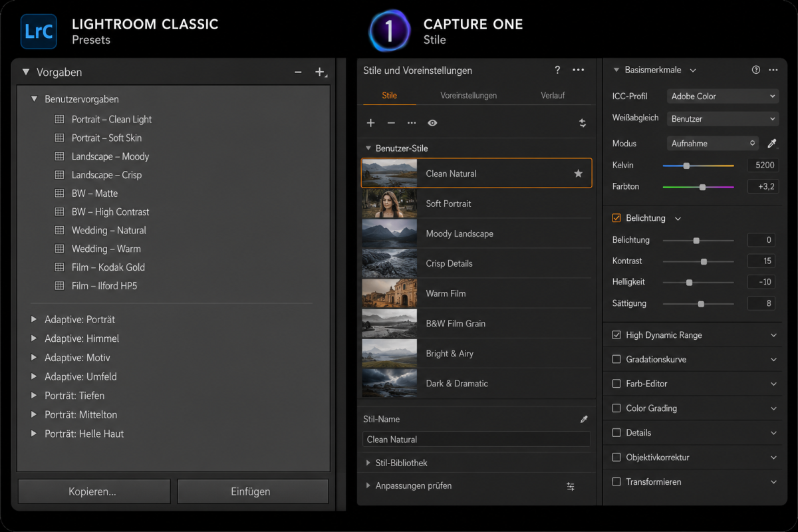Switch to the Verlauf tab
The width and height of the screenshot is (798, 532).
click(553, 95)
